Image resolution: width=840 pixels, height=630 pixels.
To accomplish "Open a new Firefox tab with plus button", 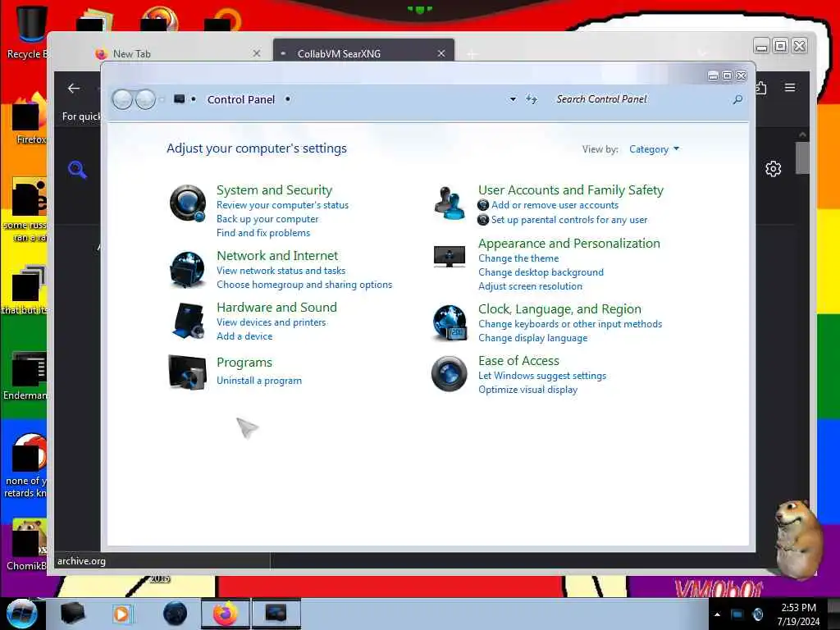I will 472,54.
